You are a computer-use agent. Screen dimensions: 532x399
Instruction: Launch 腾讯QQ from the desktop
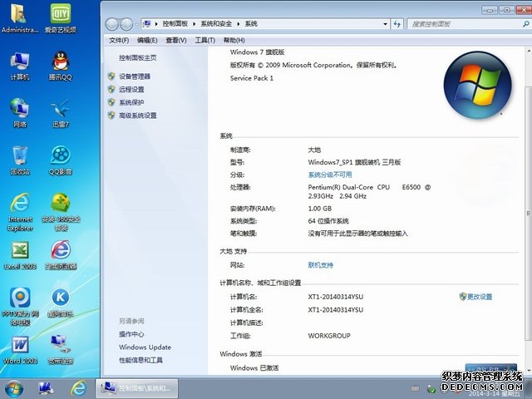click(x=61, y=66)
